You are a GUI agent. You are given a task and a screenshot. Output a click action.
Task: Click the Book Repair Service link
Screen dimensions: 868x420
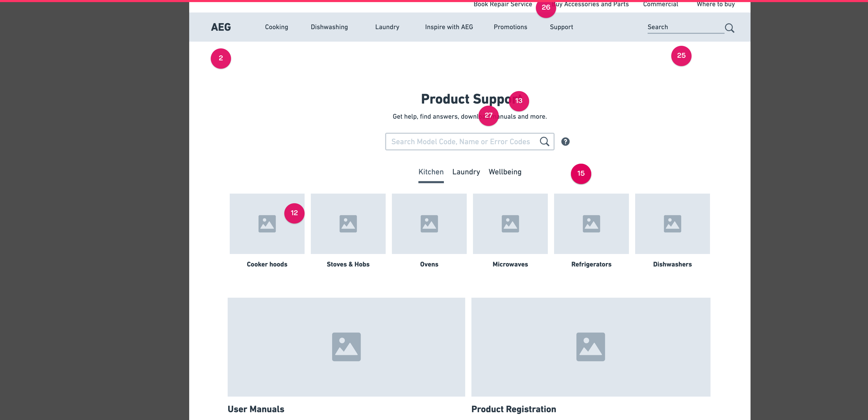(502, 4)
